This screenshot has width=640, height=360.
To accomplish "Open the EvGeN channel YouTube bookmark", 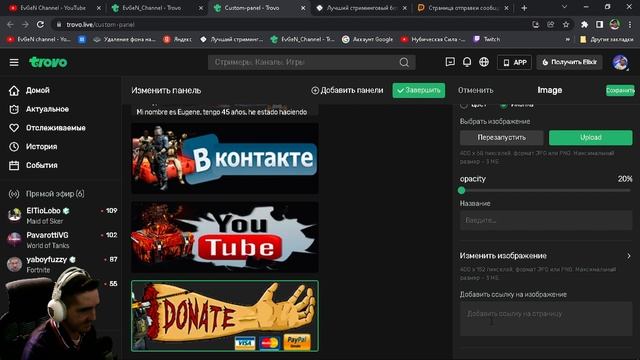I will tap(39, 39).
